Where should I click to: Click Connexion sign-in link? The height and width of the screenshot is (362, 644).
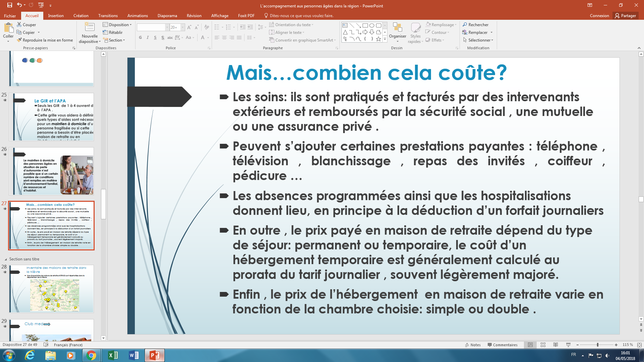599,15
